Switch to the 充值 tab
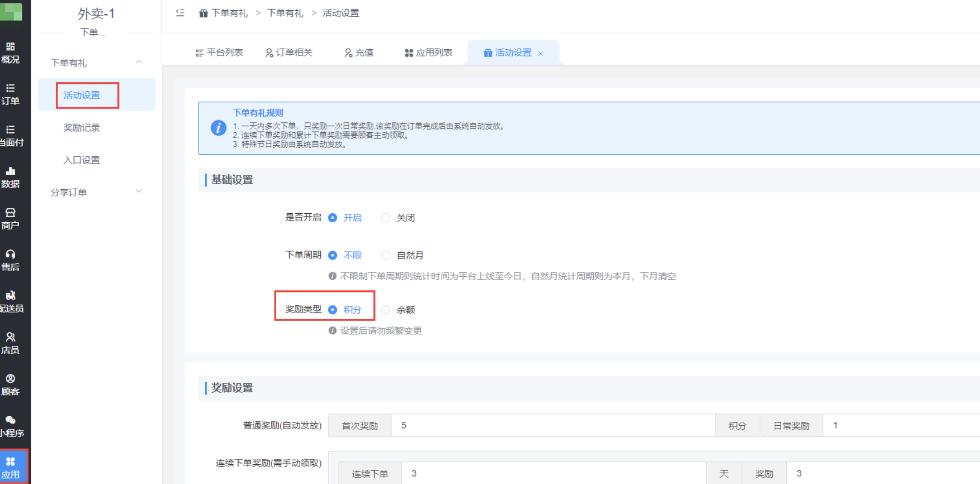This screenshot has height=484, width=980. 359,53
